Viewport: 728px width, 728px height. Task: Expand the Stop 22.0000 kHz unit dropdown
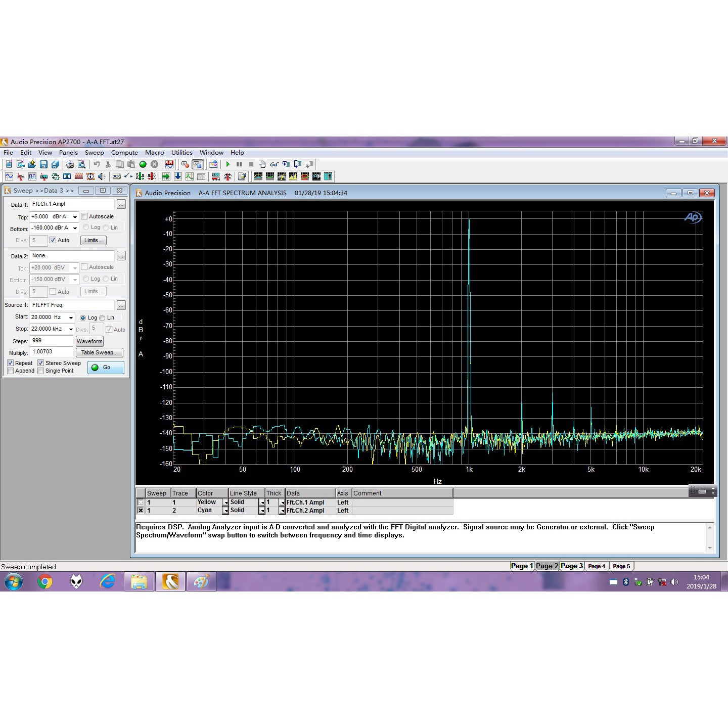click(x=71, y=329)
